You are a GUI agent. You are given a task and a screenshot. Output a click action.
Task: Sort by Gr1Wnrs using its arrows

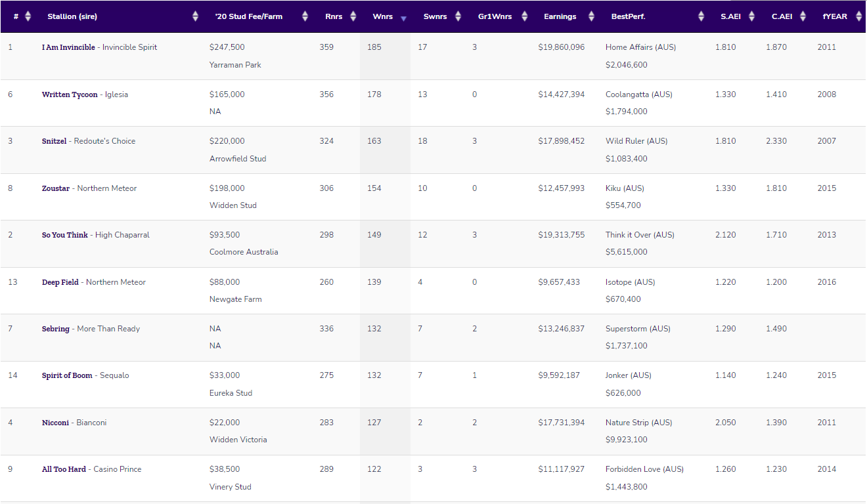coord(524,16)
